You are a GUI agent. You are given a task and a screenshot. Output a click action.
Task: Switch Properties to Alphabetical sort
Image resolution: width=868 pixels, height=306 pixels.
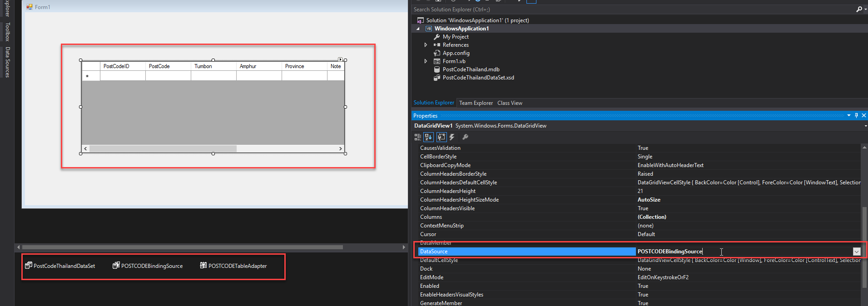[x=428, y=137]
